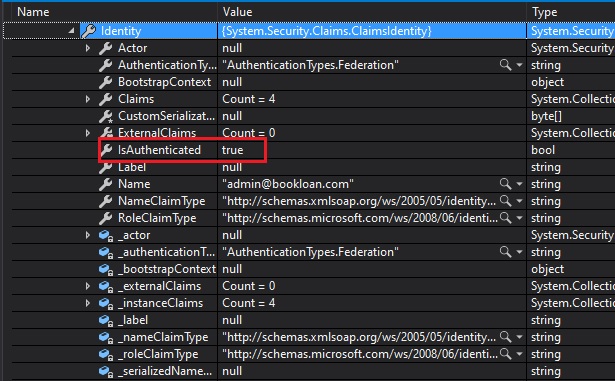Screen dimensions: 615x381
Task: Click the private field icon beside _actor
Action: pyautogui.click(x=106, y=235)
